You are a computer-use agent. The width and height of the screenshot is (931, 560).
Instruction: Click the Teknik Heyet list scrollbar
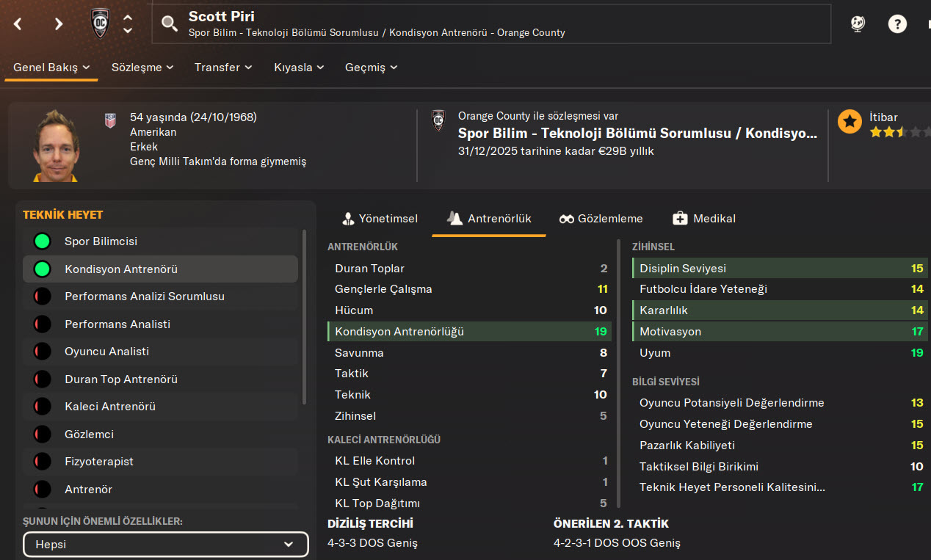pos(305,316)
